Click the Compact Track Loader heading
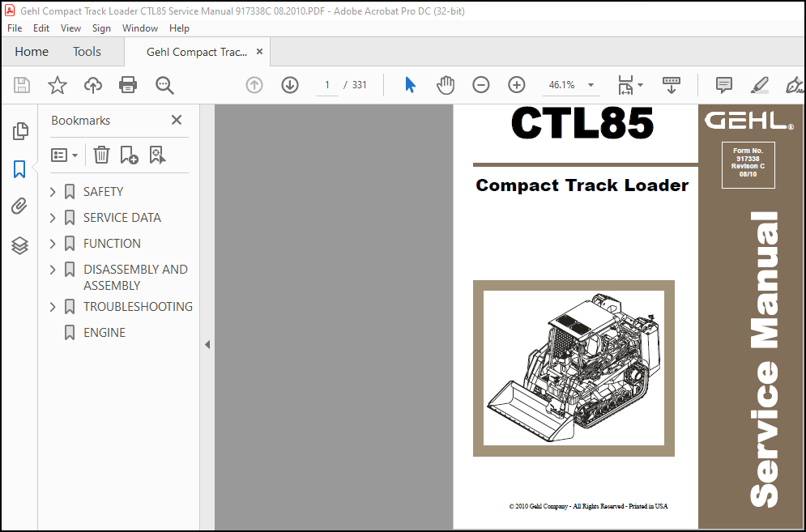 (582, 185)
